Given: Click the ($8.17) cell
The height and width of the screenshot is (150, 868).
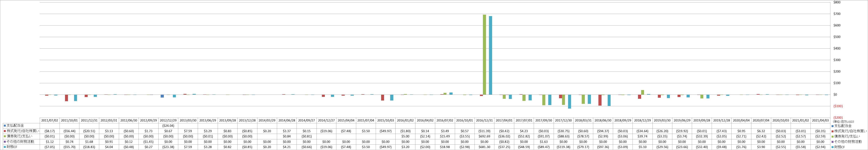Looking at the screenshot, I should coord(49,131).
